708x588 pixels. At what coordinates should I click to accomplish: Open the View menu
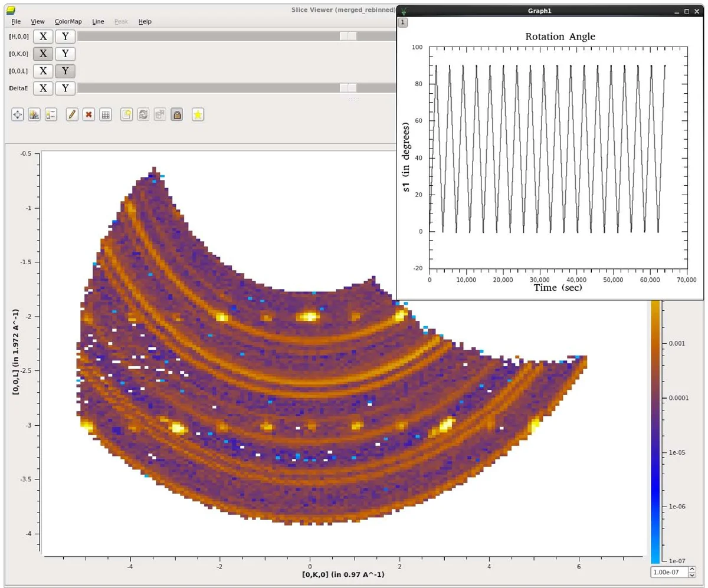(x=37, y=21)
